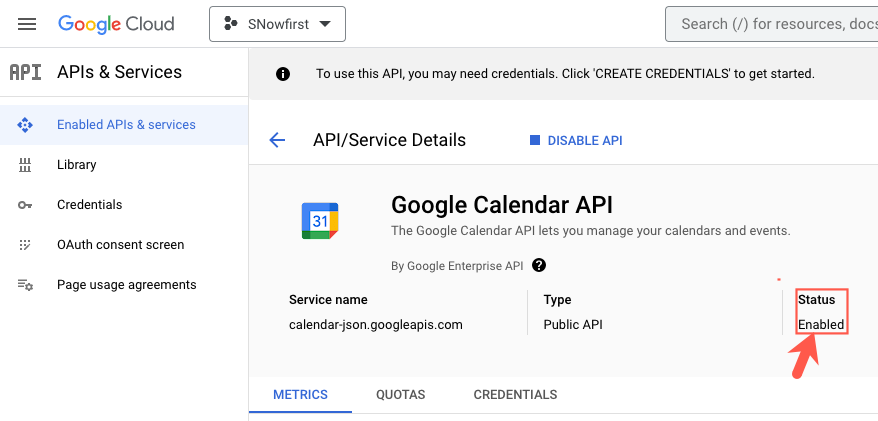Switch to the QUOTAS tab

click(400, 395)
